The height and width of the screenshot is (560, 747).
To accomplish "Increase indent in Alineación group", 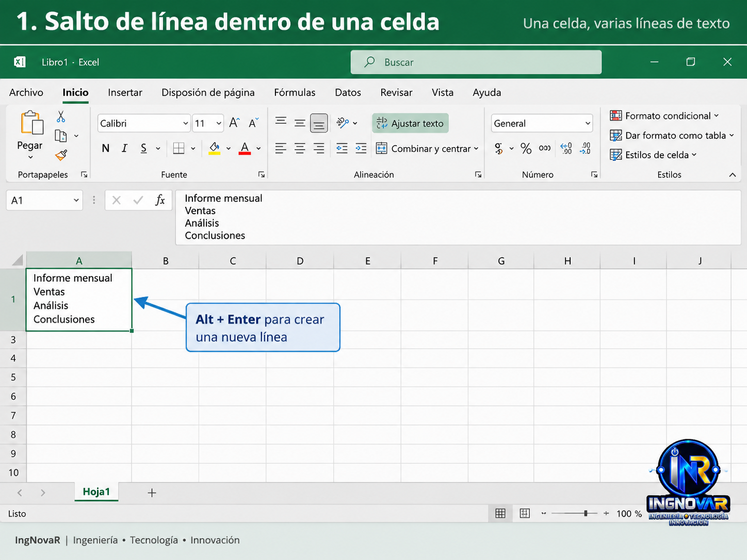I will tap(361, 149).
